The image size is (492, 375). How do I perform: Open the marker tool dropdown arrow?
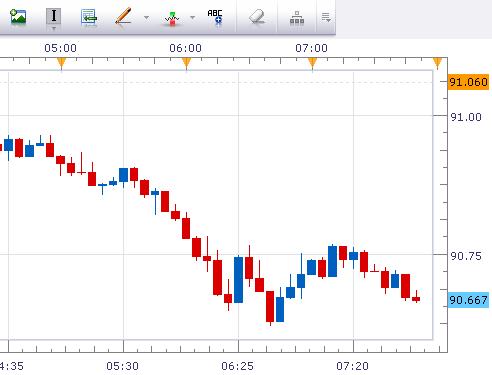coord(193,17)
